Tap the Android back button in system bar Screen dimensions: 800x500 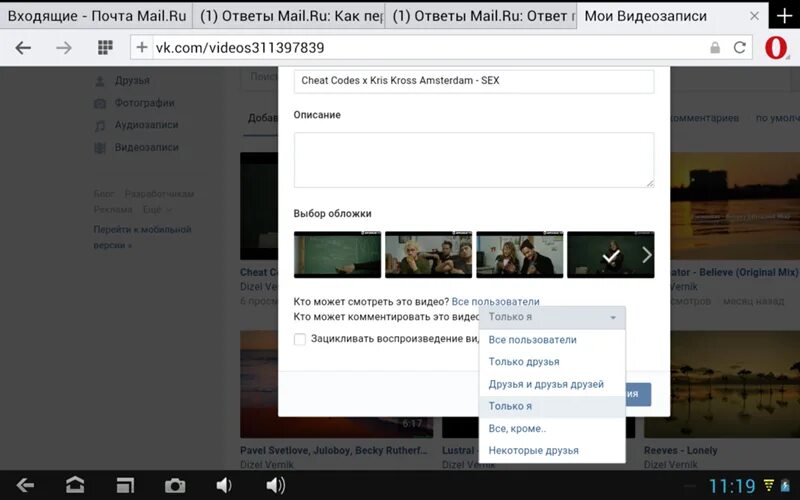click(25, 485)
